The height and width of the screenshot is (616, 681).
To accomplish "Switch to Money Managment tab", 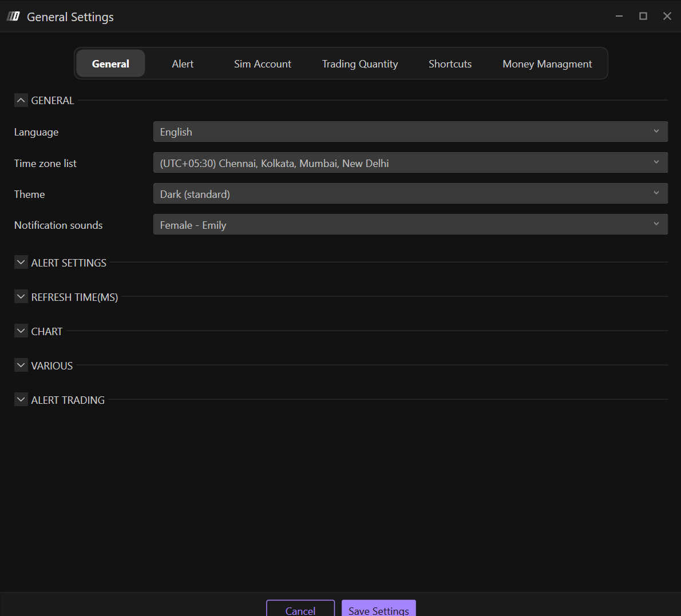I will (547, 63).
